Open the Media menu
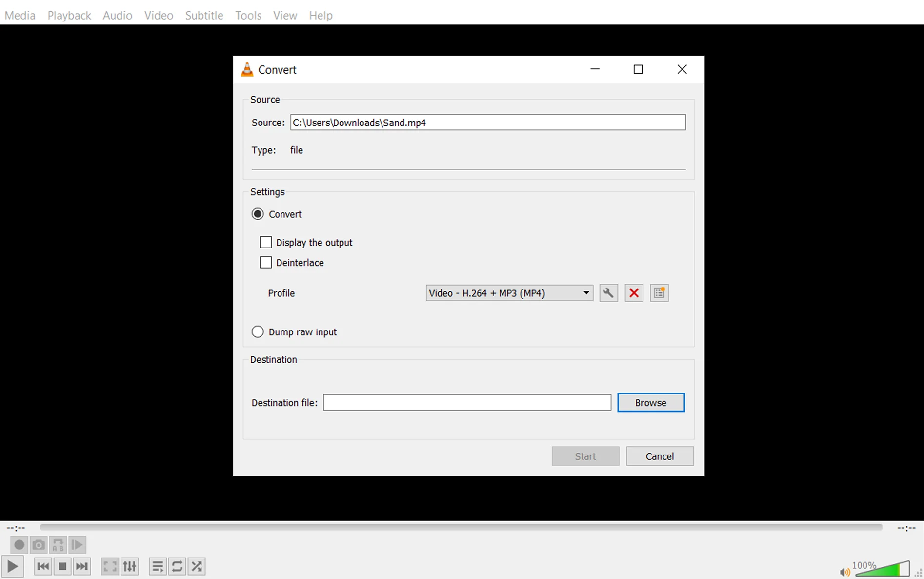This screenshot has width=924, height=579. pos(20,15)
